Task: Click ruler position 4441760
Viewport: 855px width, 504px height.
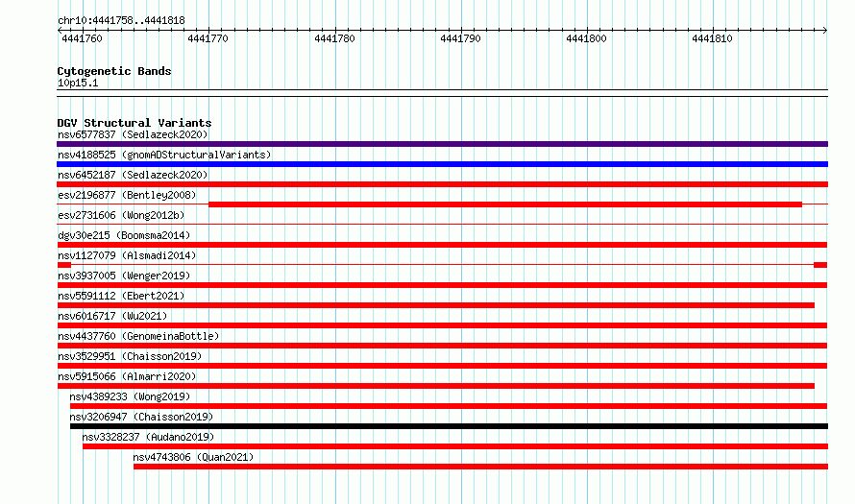Action: pos(82,38)
